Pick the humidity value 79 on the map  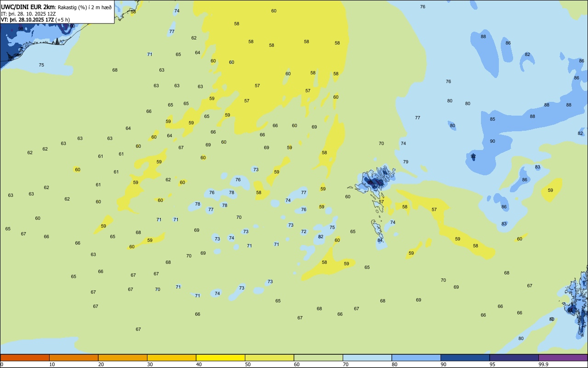pyautogui.click(x=406, y=162)
